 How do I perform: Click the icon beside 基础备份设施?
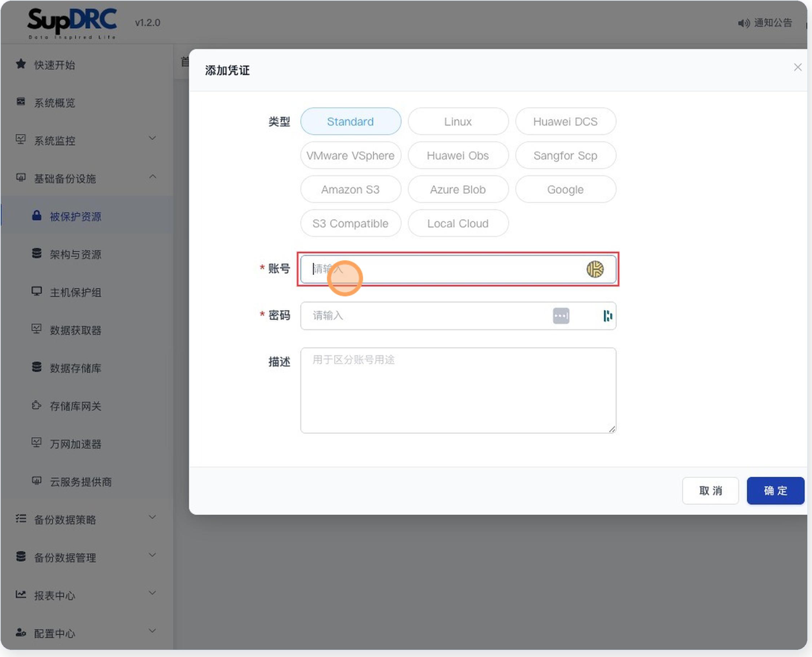click(21, 177)
